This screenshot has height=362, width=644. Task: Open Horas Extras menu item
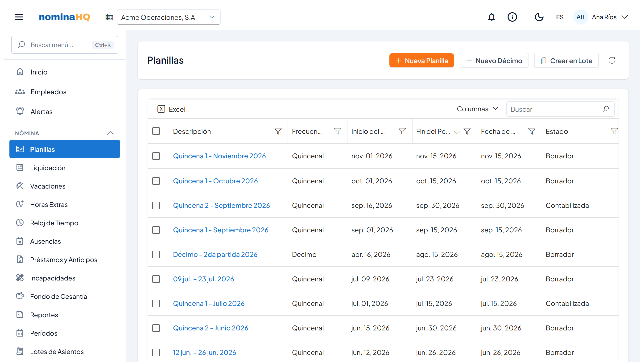click(x=65, y=205)
